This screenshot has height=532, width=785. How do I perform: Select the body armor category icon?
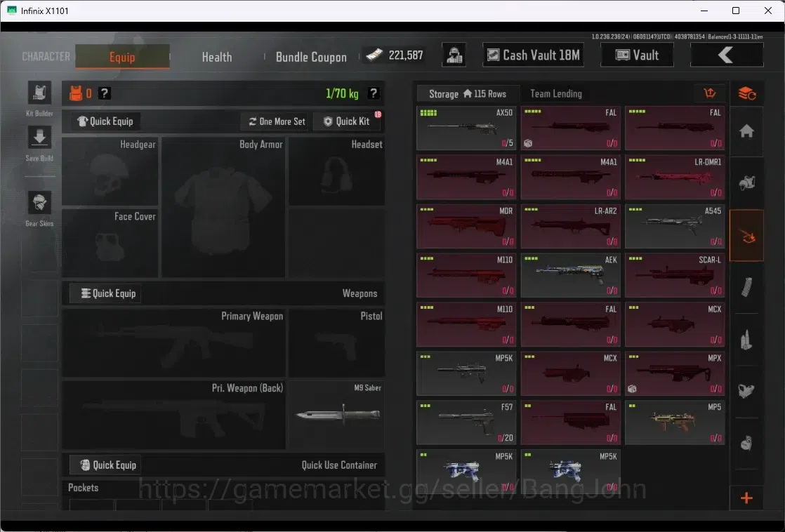(746, 391)
